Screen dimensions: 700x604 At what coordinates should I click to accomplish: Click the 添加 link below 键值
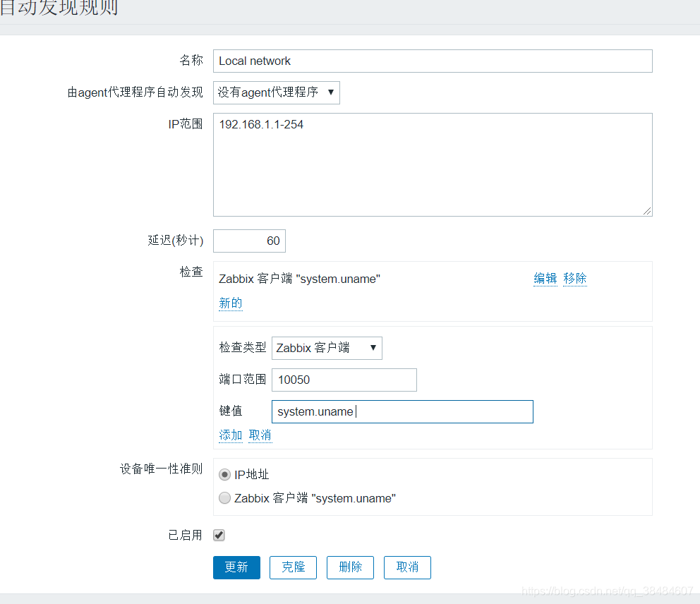(x=230, y=435)
